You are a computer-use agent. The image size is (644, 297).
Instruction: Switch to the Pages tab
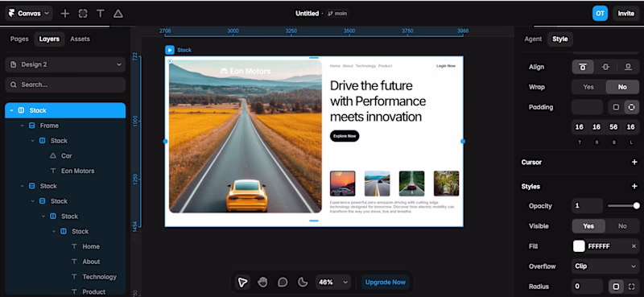click(x=19, y=39)
